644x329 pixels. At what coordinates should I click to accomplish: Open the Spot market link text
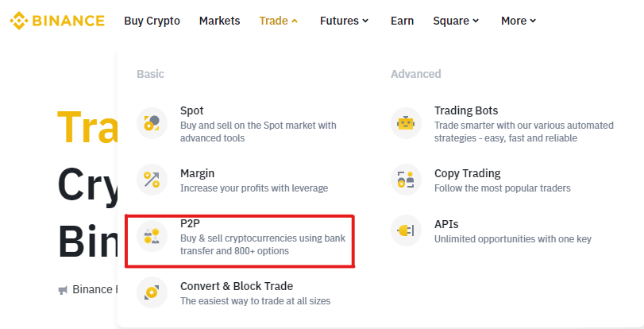point(192,110)
